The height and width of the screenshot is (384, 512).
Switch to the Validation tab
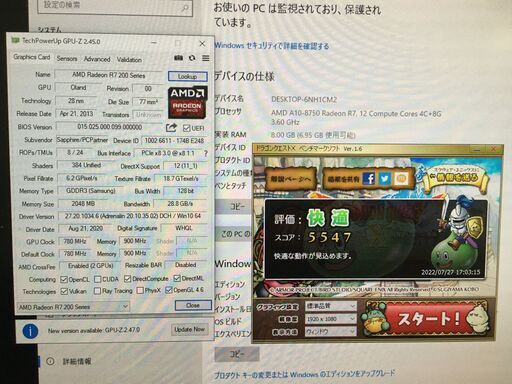(x=129, y=60)
